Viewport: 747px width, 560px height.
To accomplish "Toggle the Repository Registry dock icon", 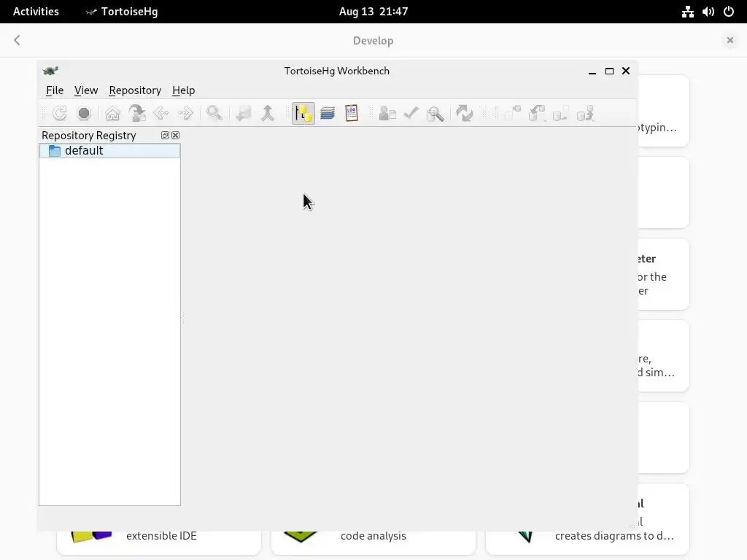I will (x=303, y=113).
